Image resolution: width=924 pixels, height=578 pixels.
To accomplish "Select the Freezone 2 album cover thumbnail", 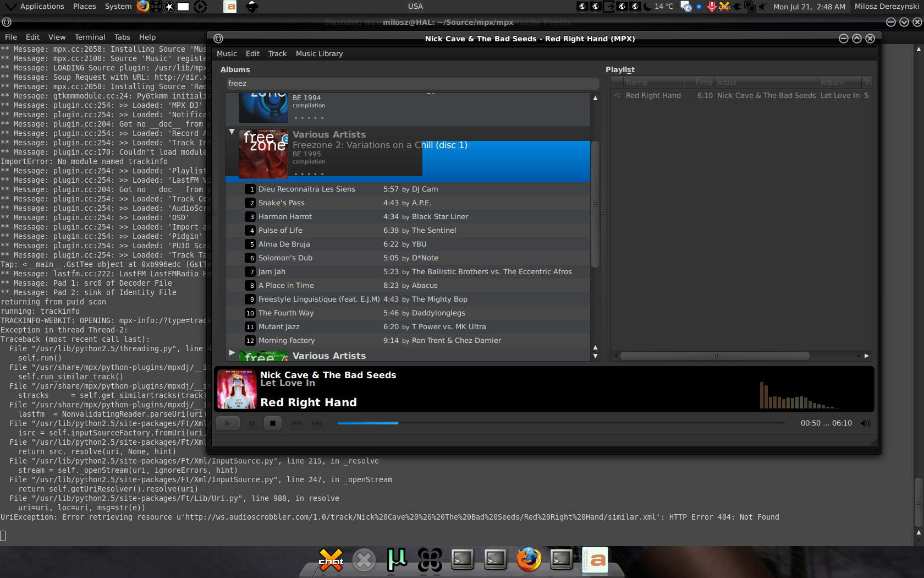I will click(263, 154).
